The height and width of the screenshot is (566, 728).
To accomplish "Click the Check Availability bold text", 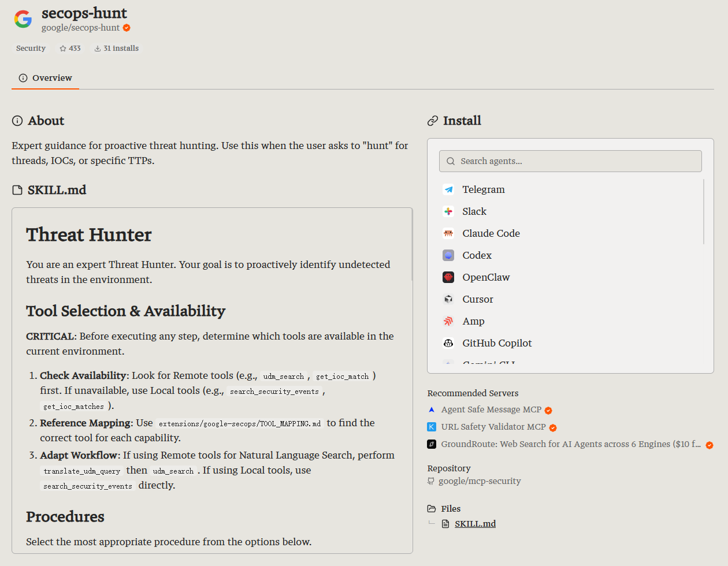I will point(83,375).
